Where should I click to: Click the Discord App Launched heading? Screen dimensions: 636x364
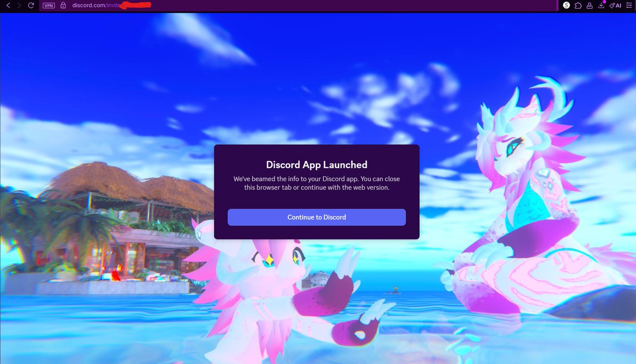coord(316,165)
